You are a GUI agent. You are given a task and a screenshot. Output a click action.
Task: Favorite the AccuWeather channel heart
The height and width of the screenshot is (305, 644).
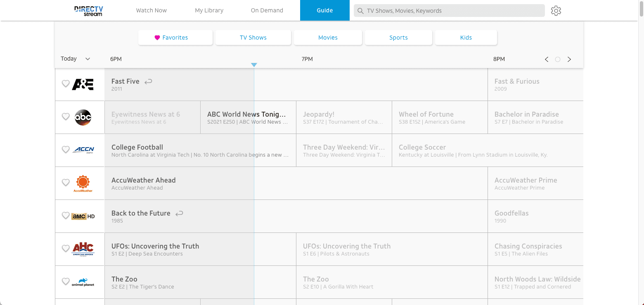(66, 183)
